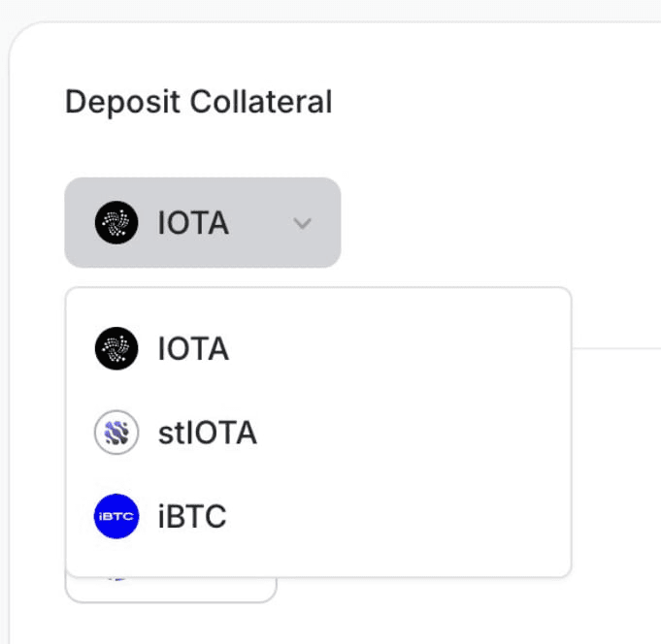
Task: Click the Deposit Collateral heading
Action: point(199,102)
